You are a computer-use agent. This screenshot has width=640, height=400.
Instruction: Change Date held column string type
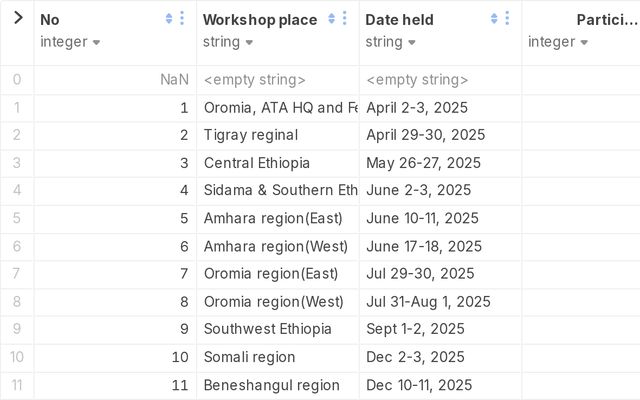[391, 42]
